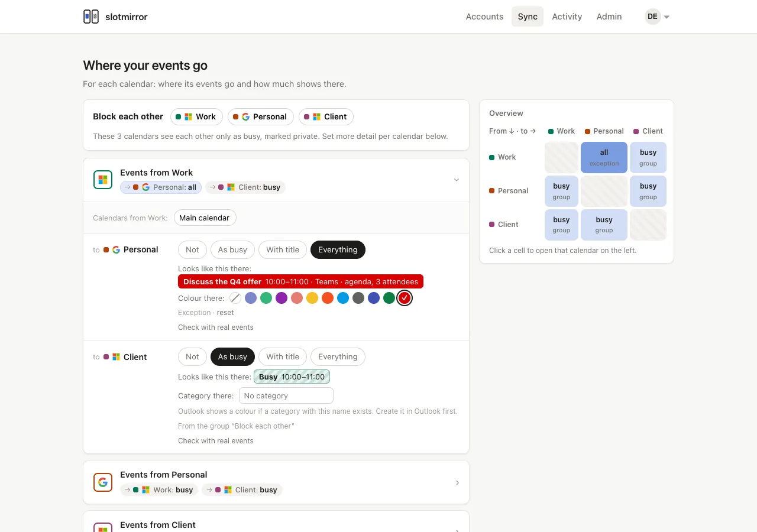Viewport: 757px width, 532px height.
Task: Choose Everything for the Personal target
Action: [338, 249]
